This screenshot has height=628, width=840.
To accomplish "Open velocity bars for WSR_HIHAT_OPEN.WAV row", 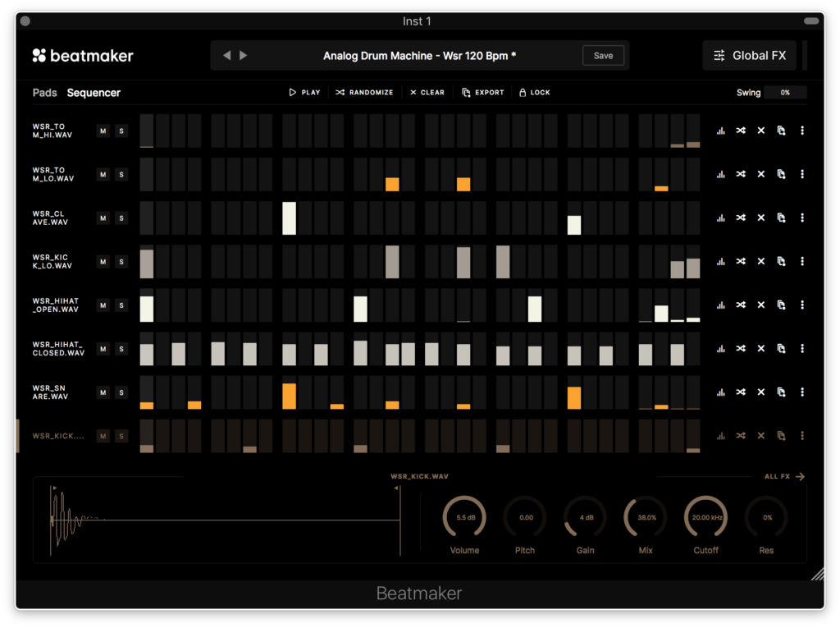I will pyautogui.click(x=720, y=305).
